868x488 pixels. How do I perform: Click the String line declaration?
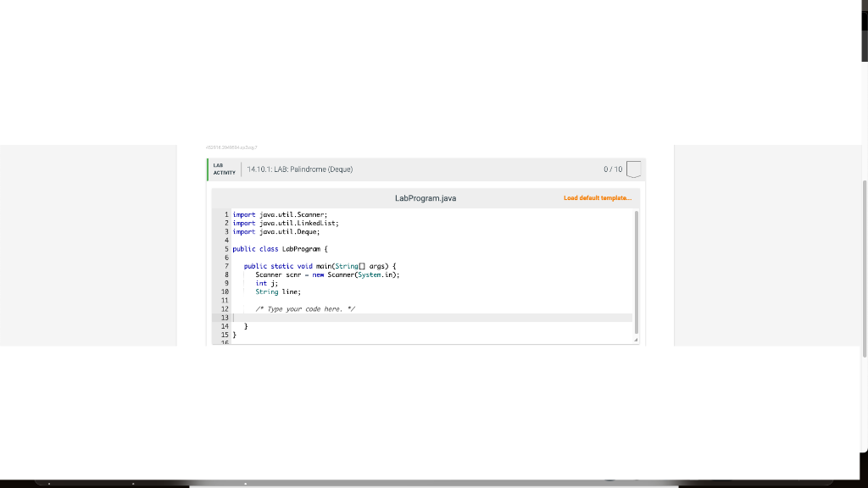point(280,291)
